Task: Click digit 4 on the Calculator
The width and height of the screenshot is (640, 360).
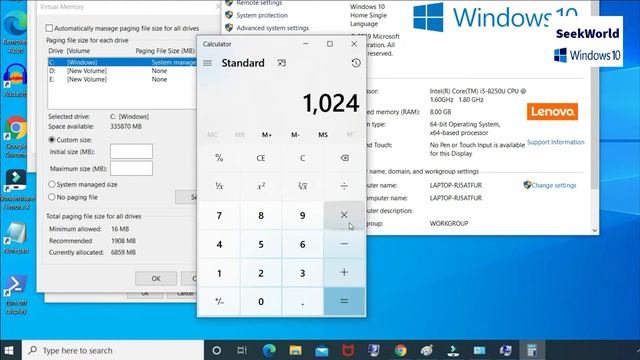Action: tap(219, 244)
